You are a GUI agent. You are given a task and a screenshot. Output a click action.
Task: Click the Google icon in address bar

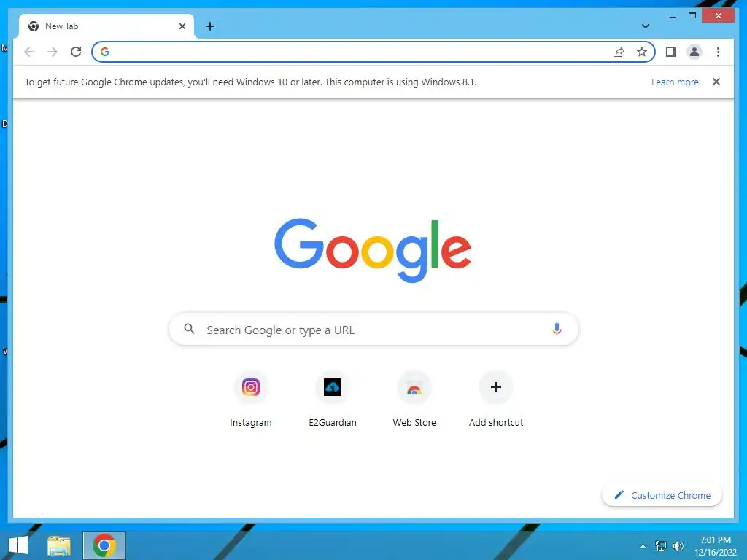pyautogui.click(x=105, y=52)
